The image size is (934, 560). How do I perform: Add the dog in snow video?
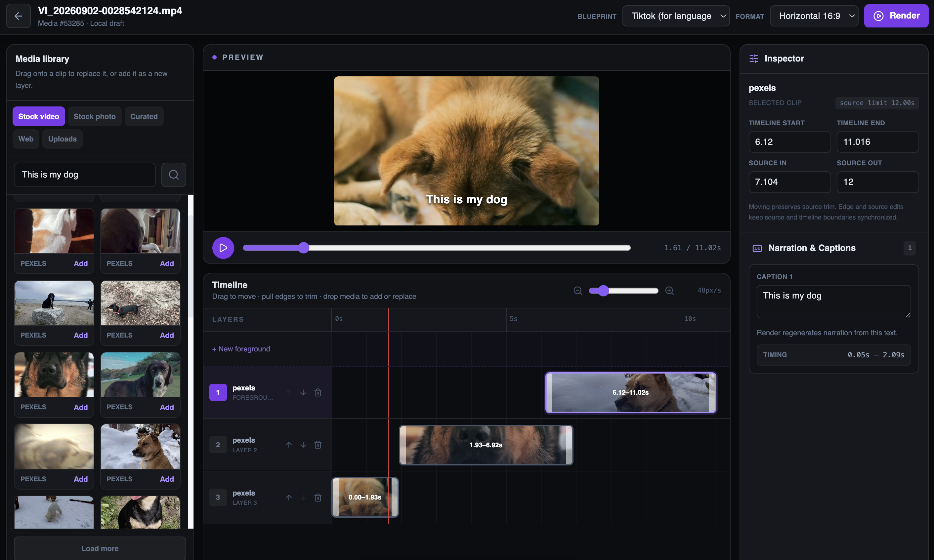click(167, 479)
